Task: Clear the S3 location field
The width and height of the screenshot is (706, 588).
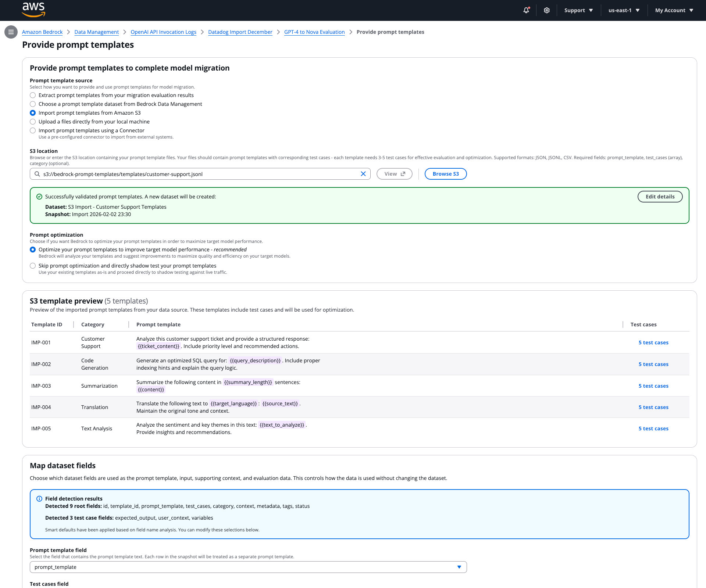Action: pos(363,174)
